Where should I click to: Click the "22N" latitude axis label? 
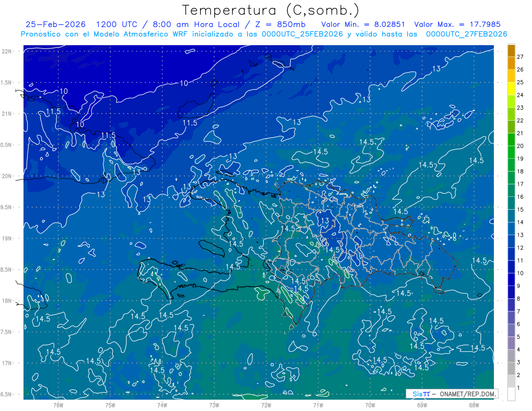pyautogui.click(x=7, y=51)
